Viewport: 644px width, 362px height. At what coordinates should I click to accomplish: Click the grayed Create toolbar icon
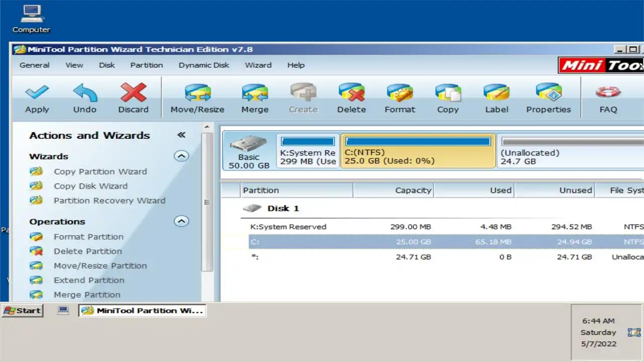(303, 93)
